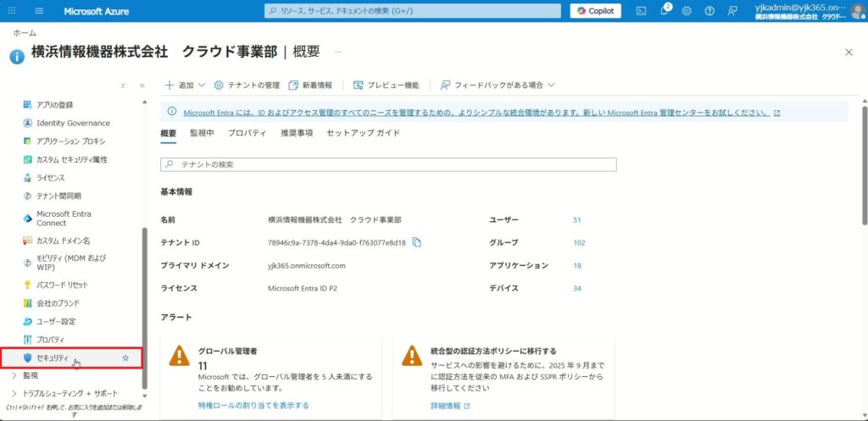Expand トラブルシューティング + サポート section
This screenshot has height=421, width=868.
[14, 393]
